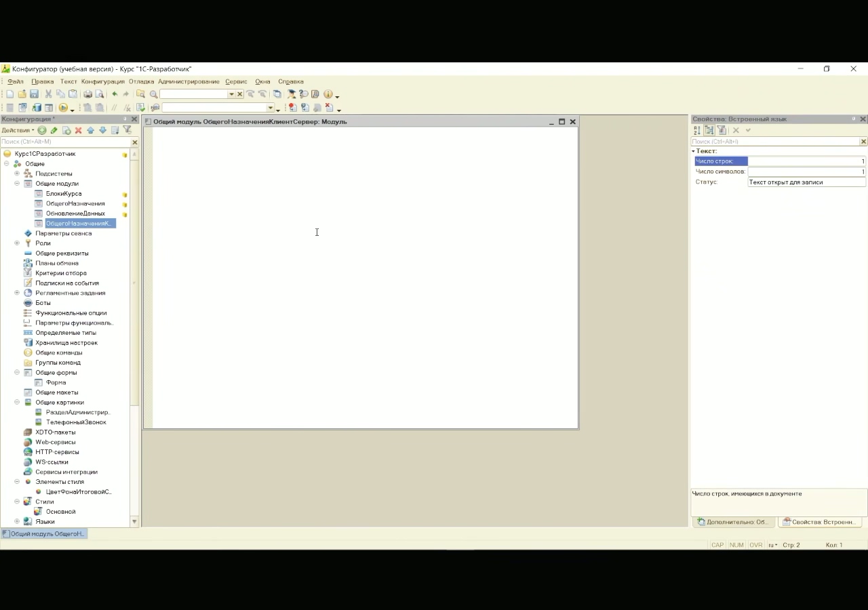The height and width of the screenshot is (610, 868).
Task: Select the Параметры сеанса tree item
Action: [x=64, y=233]
